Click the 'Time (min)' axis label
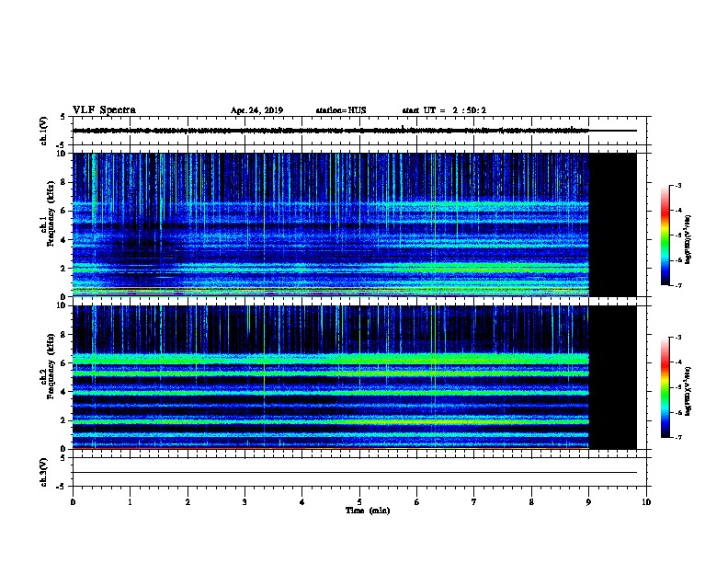This screenshot has width=728, height=563. point(368,511)
